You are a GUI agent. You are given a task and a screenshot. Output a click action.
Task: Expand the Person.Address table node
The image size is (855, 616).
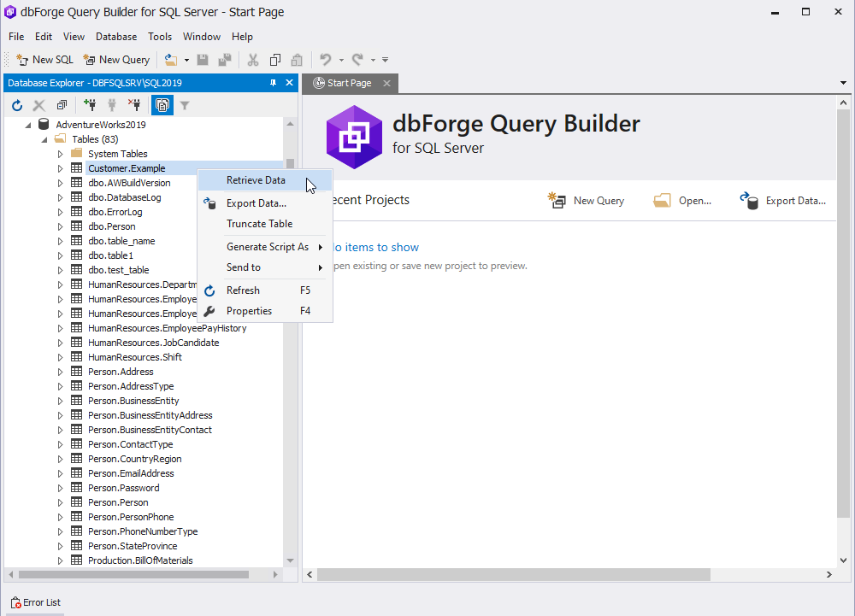click(x=60, y=372)
